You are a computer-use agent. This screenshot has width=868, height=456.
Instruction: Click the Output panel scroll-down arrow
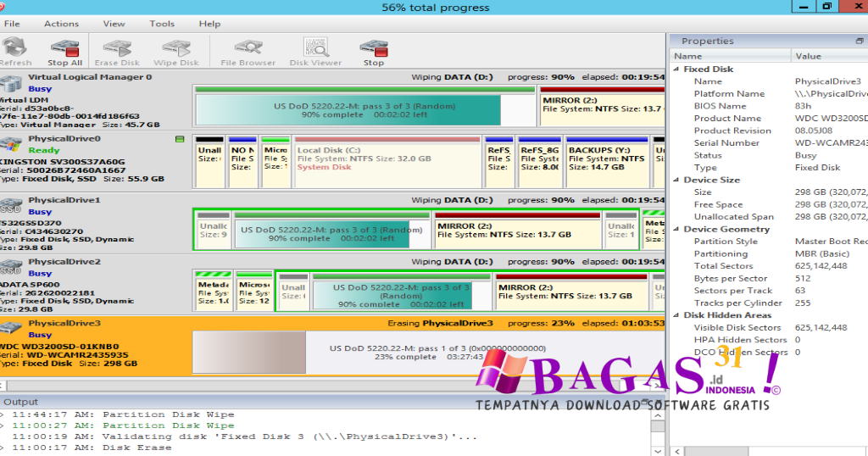click(657, 451)
